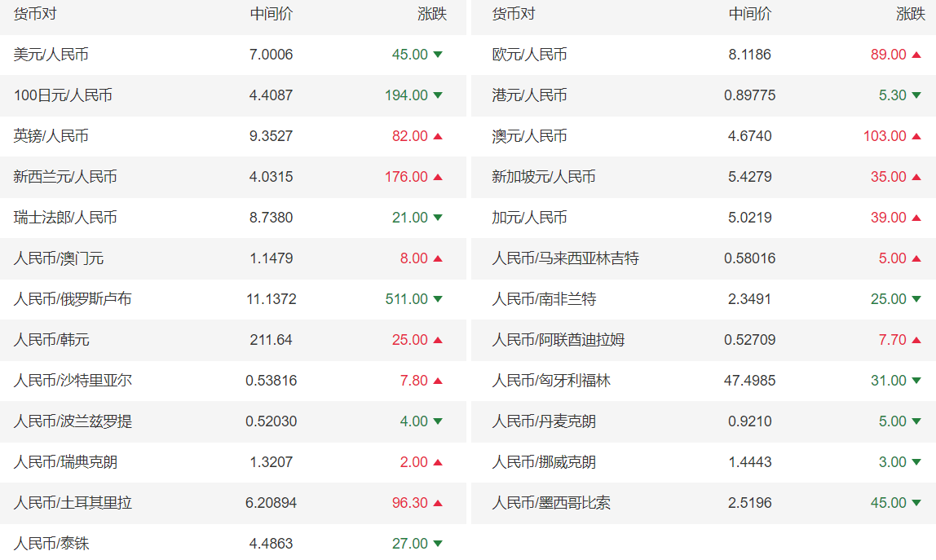
Task: Open the 英镑/人民币 currency pair
Action: 51,136
